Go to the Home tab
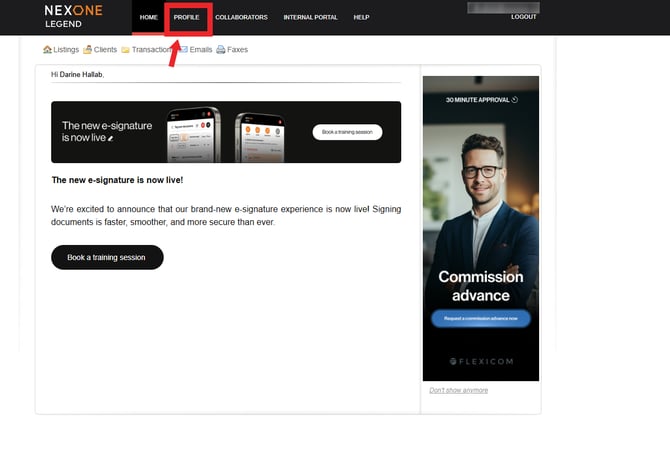 (148, 17)
